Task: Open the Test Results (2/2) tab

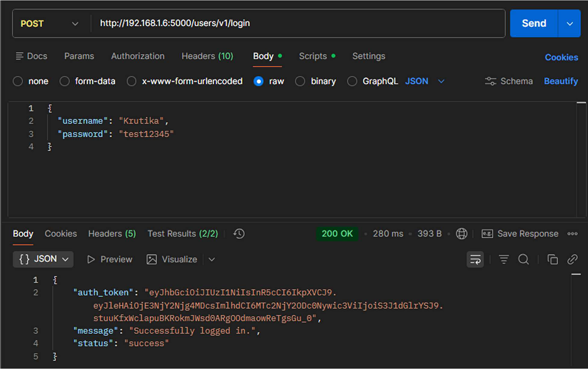Action: 183,234
